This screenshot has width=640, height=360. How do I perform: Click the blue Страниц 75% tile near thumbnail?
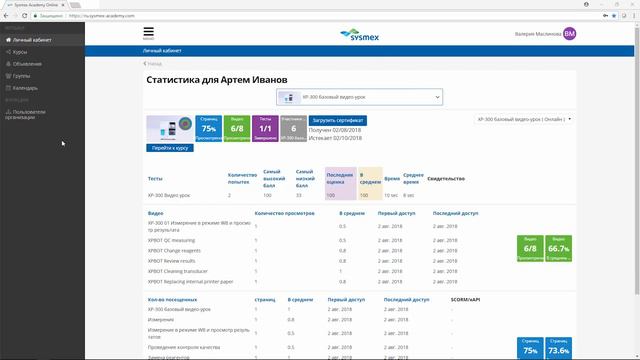pyautogui.click(x=209, y=129)
